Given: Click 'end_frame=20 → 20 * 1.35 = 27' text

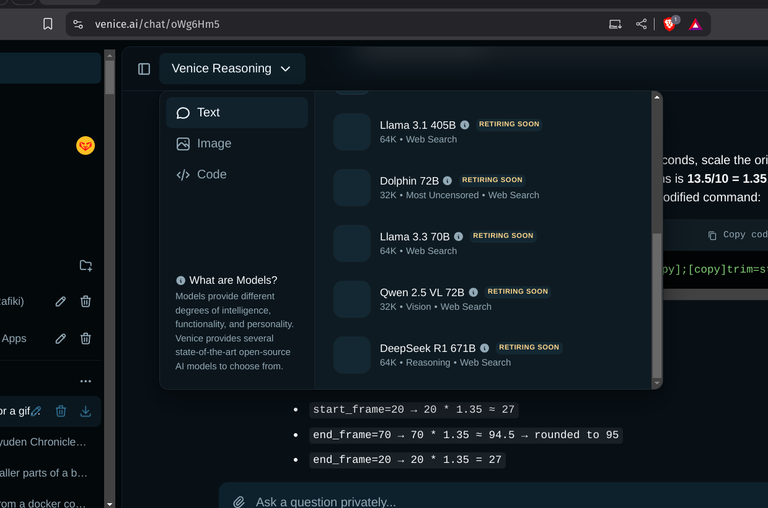Looking at the screenshot, I should click(408, 460).
